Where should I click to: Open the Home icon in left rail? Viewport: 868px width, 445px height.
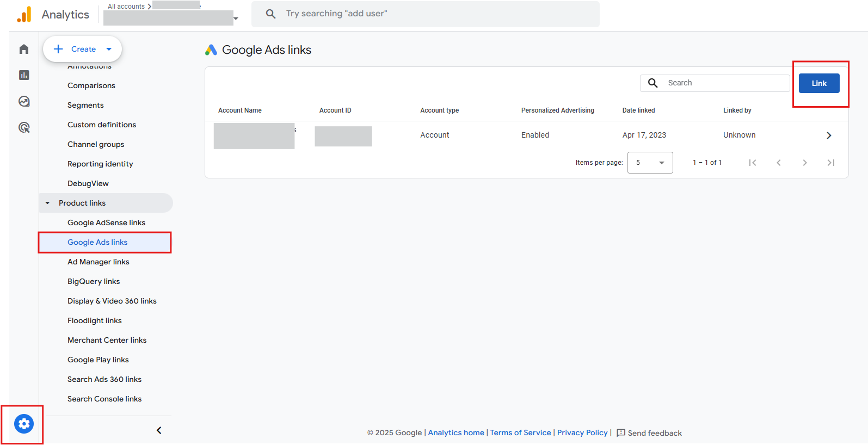(x=24, y=50)
